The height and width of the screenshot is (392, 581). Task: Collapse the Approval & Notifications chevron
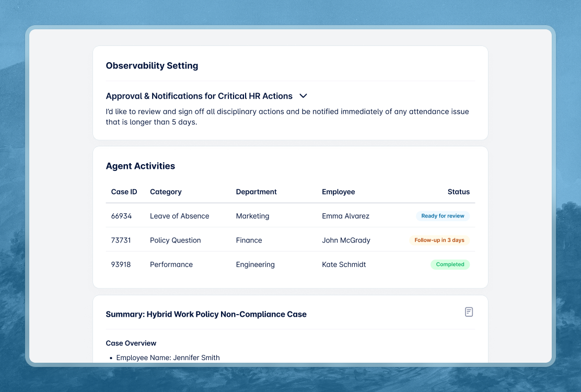(303, 96)
